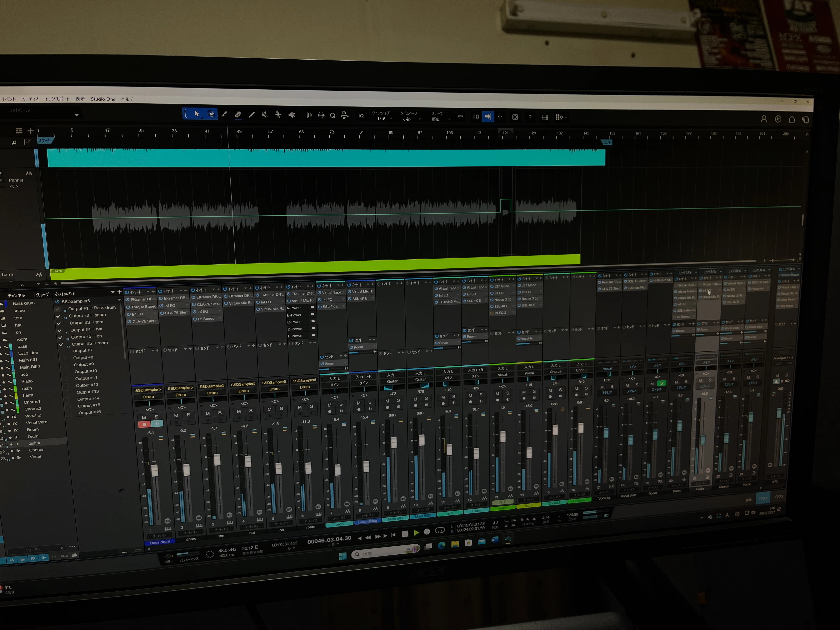Click the Bass drum channel volume fader

point(155,470)
